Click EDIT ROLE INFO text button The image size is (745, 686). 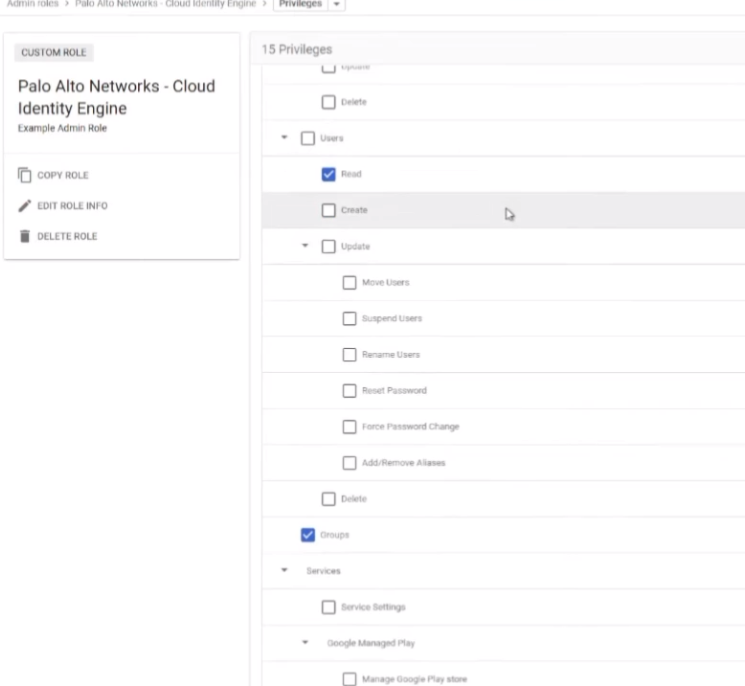(x=72, y=206)
